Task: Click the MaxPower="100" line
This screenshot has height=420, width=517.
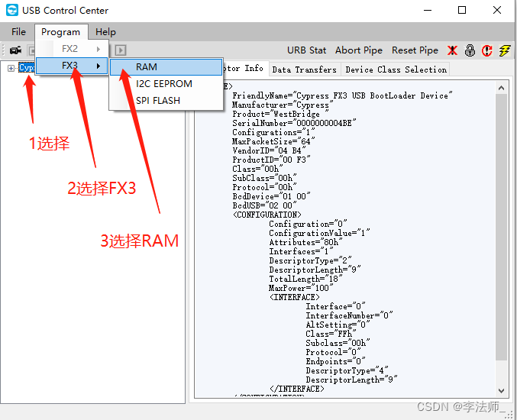Action: coord(301,288)
